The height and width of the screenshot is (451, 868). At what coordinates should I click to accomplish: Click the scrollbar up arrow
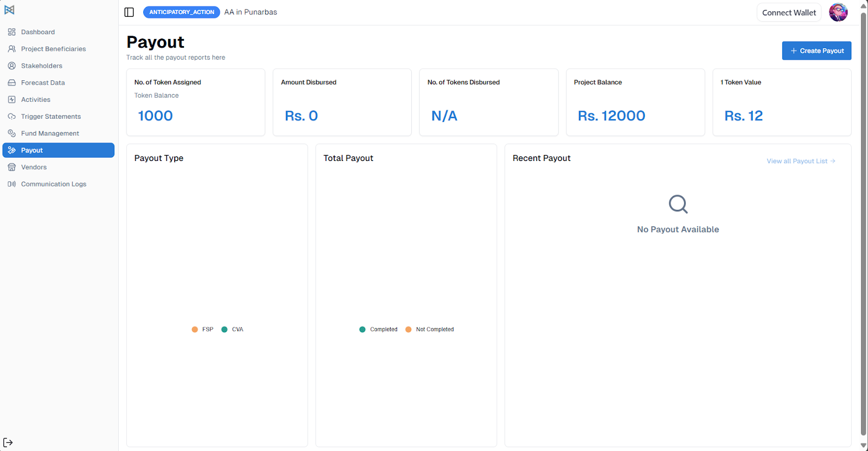point(864,6)
